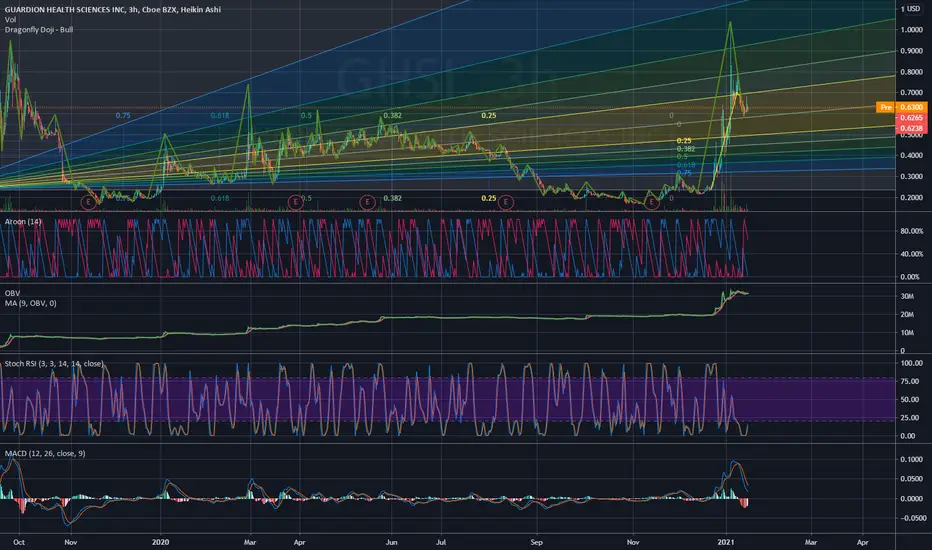Click the Dragonfly Doji - Bull indicator label

point(39,29)
